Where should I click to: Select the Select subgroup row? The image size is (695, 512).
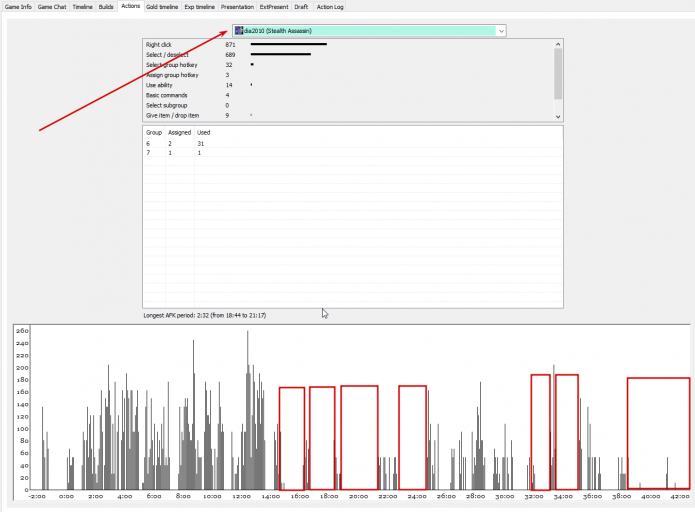(x=348, y=106)
